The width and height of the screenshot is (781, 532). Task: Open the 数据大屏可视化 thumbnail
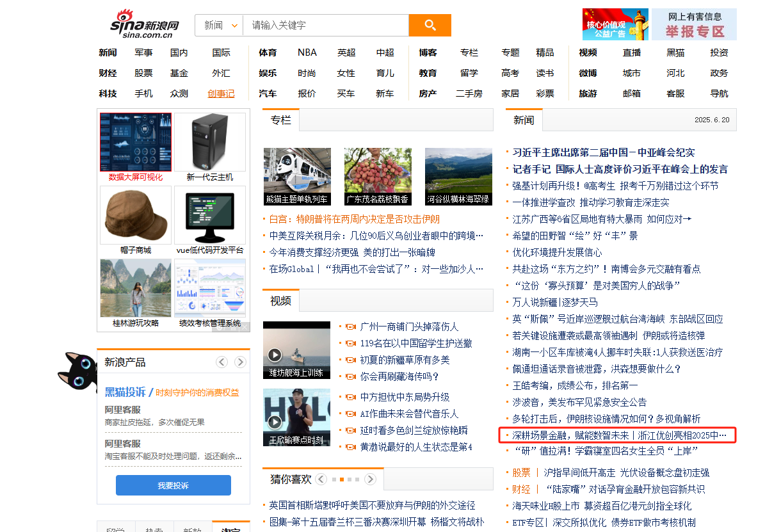[x=136, y=142]
